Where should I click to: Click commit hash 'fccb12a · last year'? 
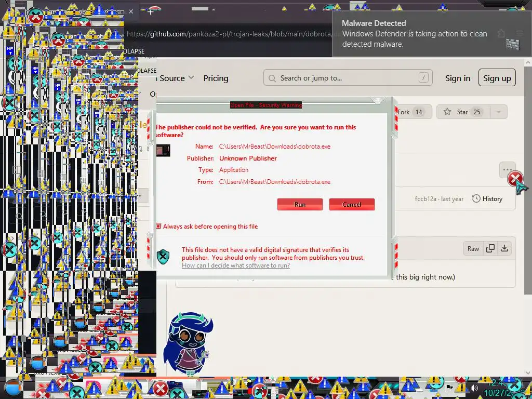point(438,199)
